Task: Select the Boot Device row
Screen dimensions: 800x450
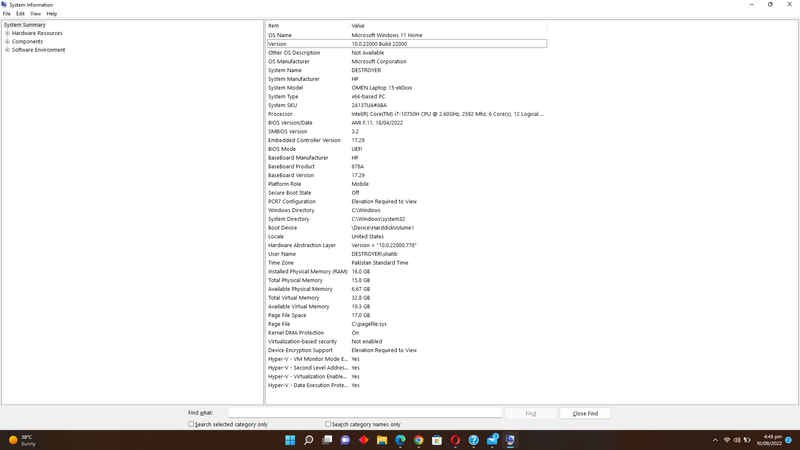Action: pos(407,228)
